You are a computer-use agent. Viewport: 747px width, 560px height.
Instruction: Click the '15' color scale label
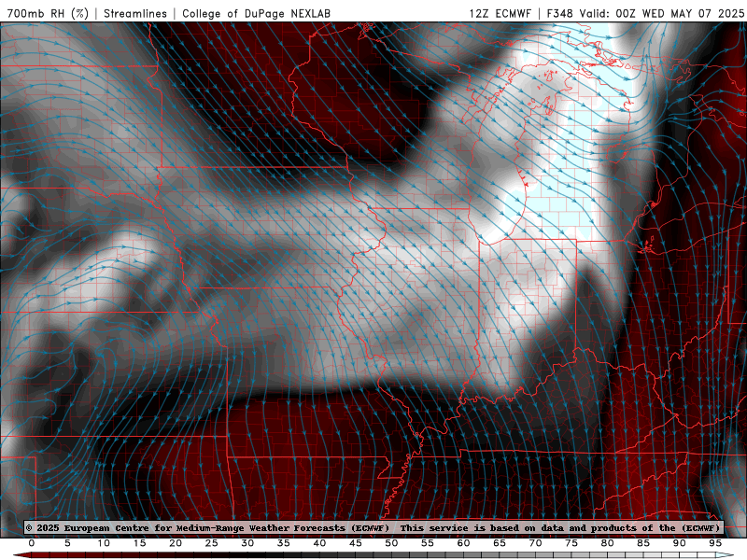tap(139, 543)
